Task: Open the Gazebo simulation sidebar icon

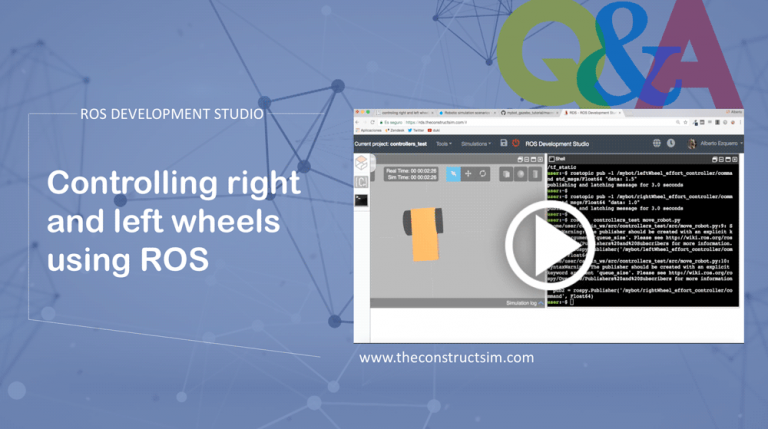Action: [361, 163]
